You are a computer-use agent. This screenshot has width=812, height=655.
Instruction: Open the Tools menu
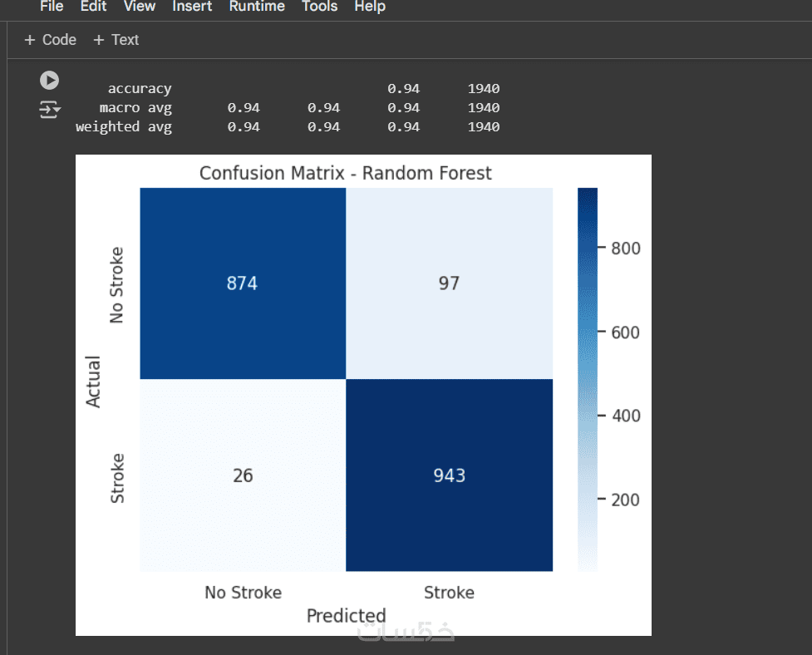pyautogui.click(x=319, y=7)
